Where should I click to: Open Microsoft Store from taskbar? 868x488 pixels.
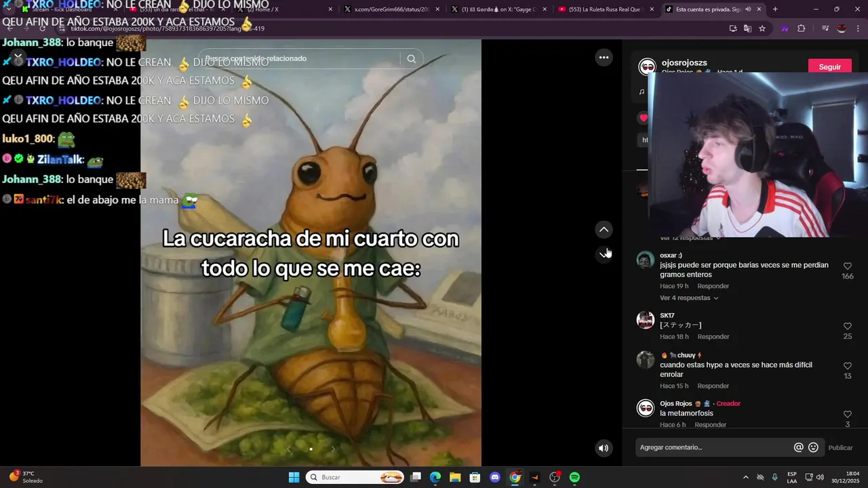(475, 477)
